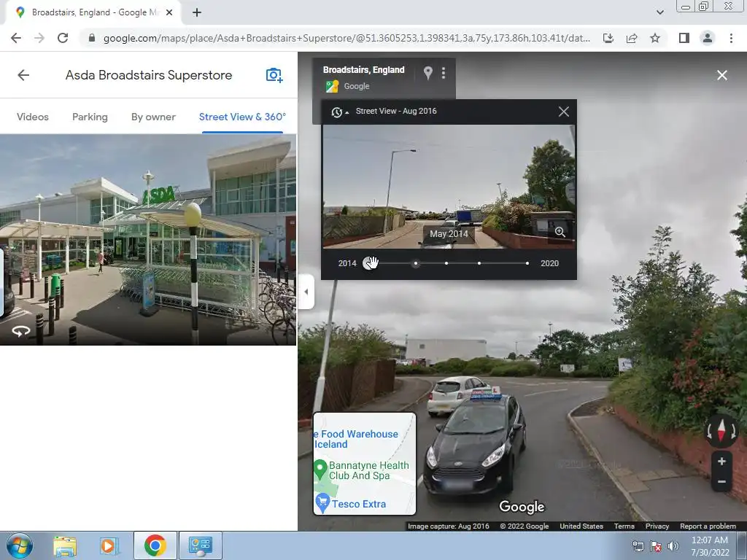The width and height of the screenshot is (747, 560).
Task: Click the taskbar clock showing 12:07 AM
Action: click(710, 546)
